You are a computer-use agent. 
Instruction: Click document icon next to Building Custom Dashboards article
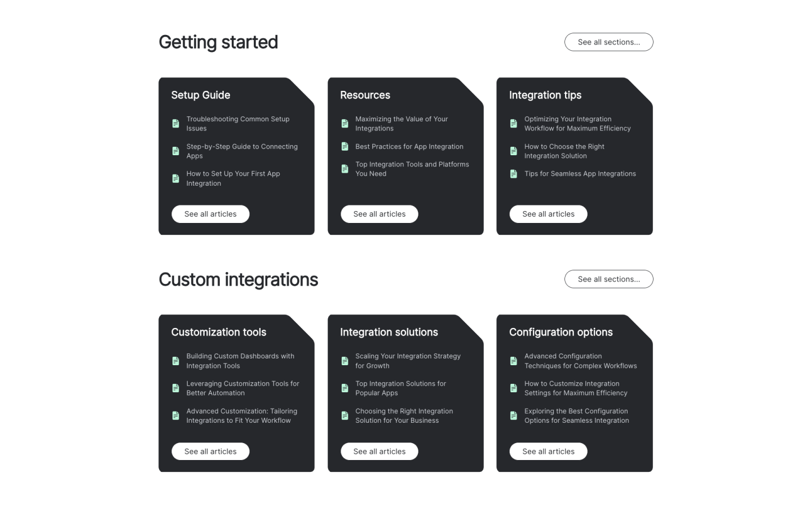[175, 361]
